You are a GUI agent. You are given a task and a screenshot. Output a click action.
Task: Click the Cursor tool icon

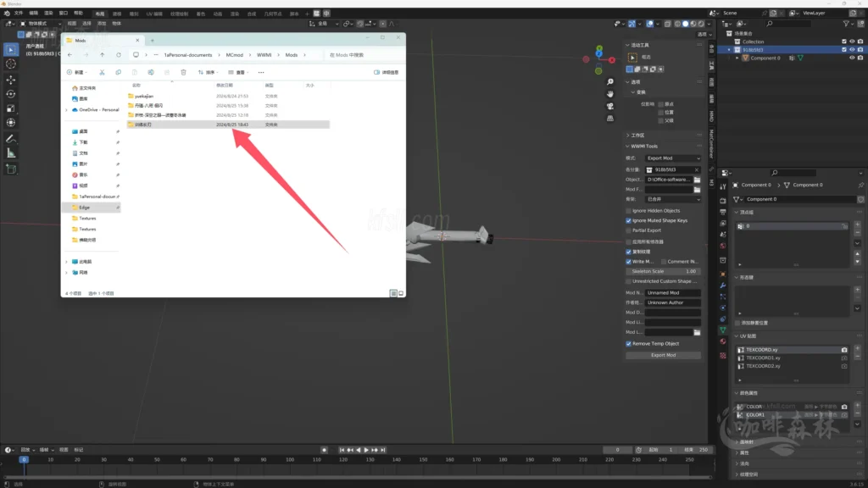pyautogui.click(x=11, y=64)
